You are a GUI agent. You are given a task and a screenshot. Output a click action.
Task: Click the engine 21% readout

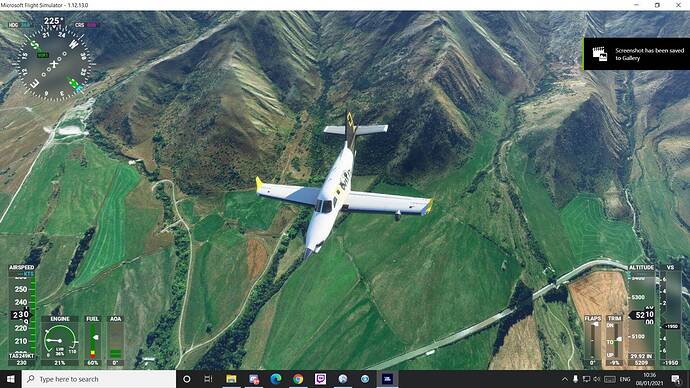pos(60,363)
